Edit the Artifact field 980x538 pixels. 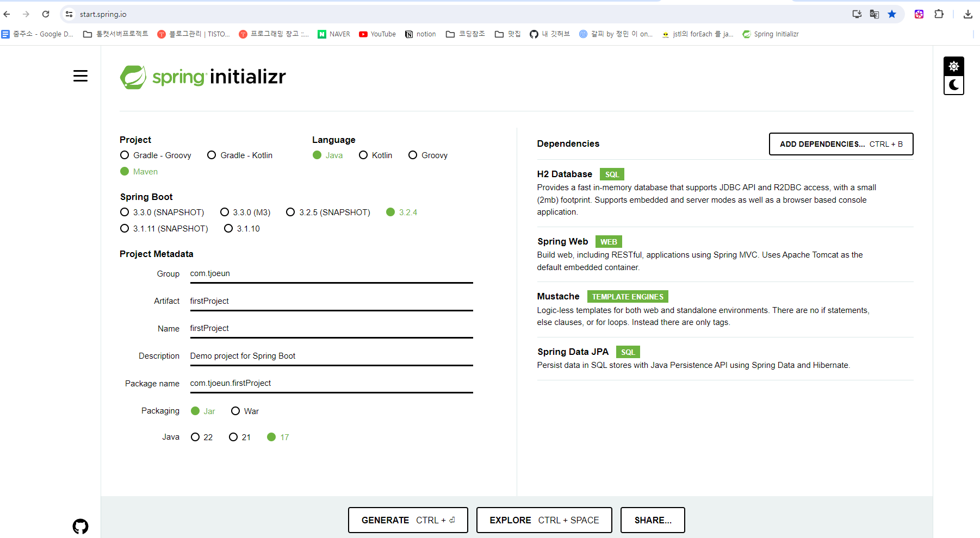(x=331, y=301)
